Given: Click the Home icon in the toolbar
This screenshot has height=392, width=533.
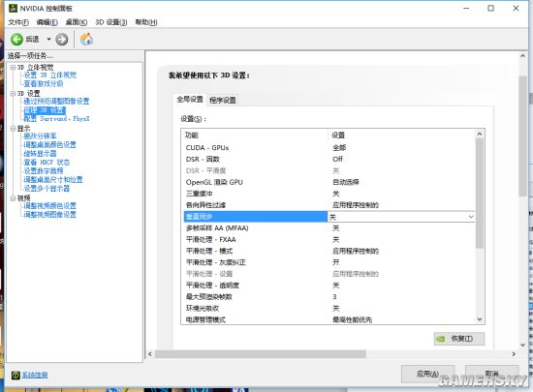Looking at the screenshot, I should [86, 39].
